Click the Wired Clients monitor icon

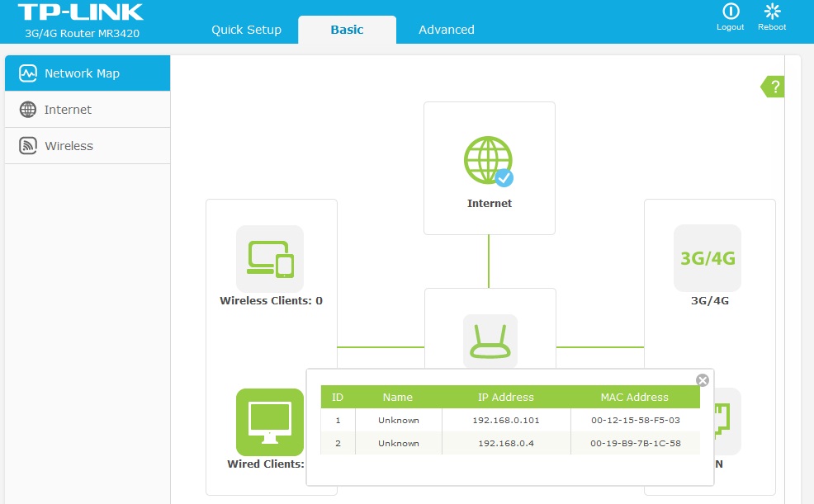(x=270, y=422)
